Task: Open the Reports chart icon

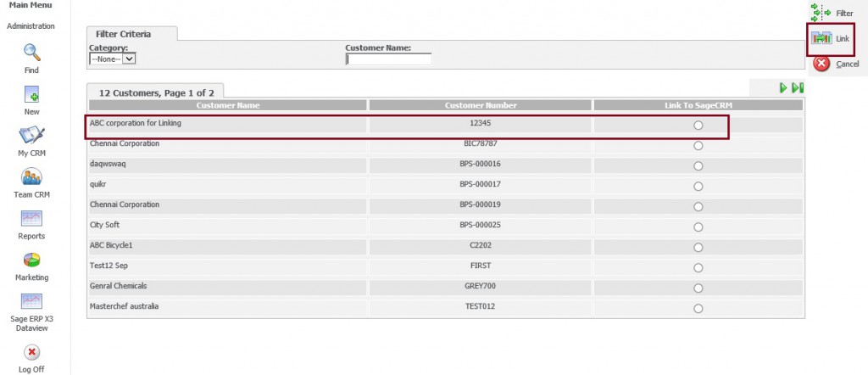Action: pyautogui.click(x=31, y=218)
